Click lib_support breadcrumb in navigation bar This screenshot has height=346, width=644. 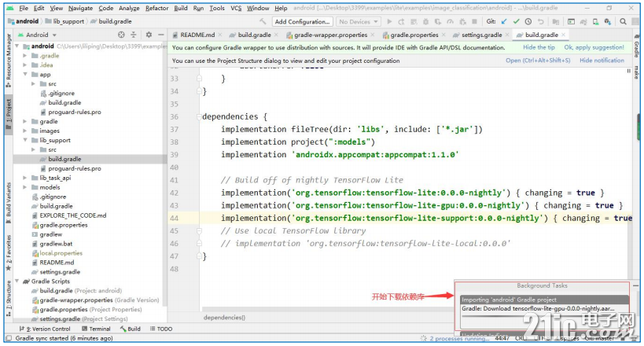coord(68,21)
